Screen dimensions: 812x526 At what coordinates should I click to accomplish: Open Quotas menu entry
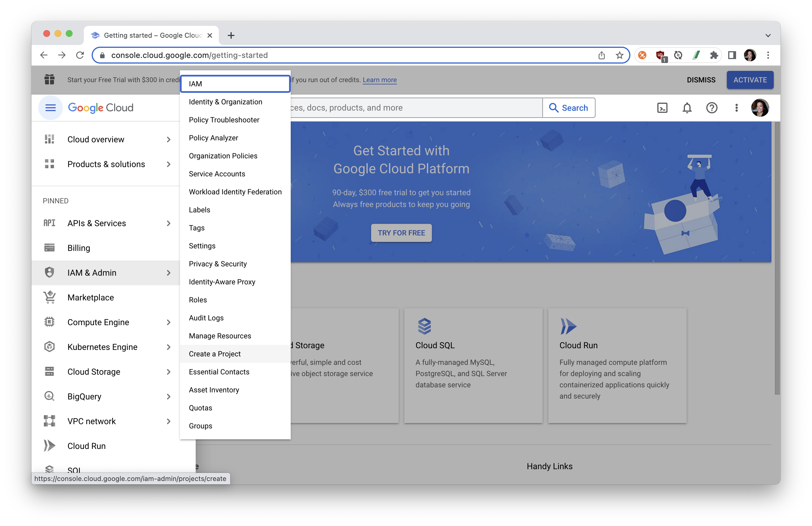[x=235, y=408]
